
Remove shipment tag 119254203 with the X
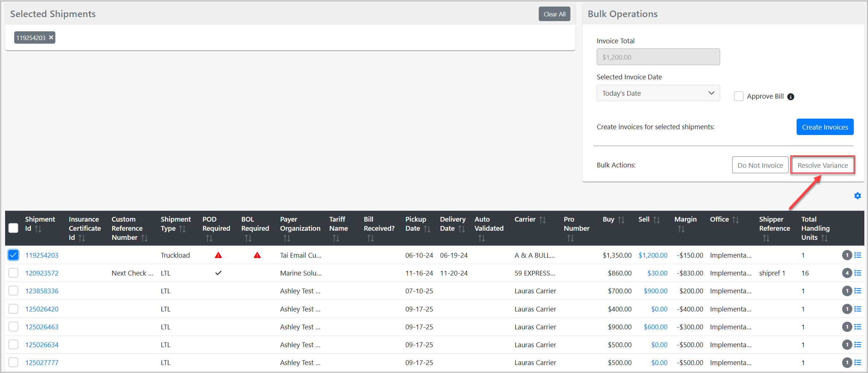pos(51,37)
